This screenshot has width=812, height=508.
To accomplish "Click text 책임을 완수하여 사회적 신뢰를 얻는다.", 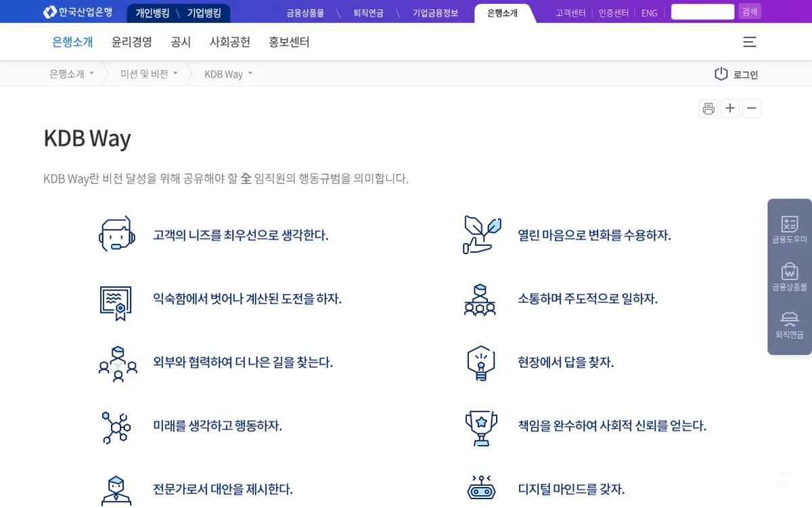I will [x=612, y=425].
